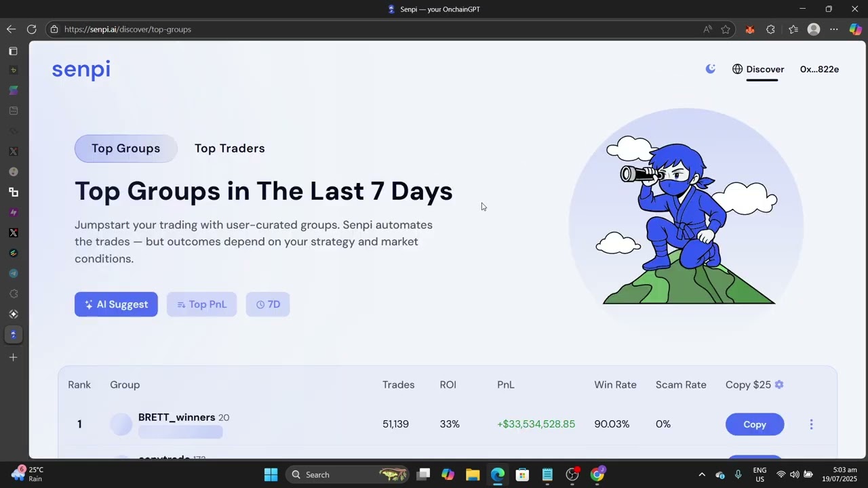Open Notepad from the taskbar

tap(547, 474)
